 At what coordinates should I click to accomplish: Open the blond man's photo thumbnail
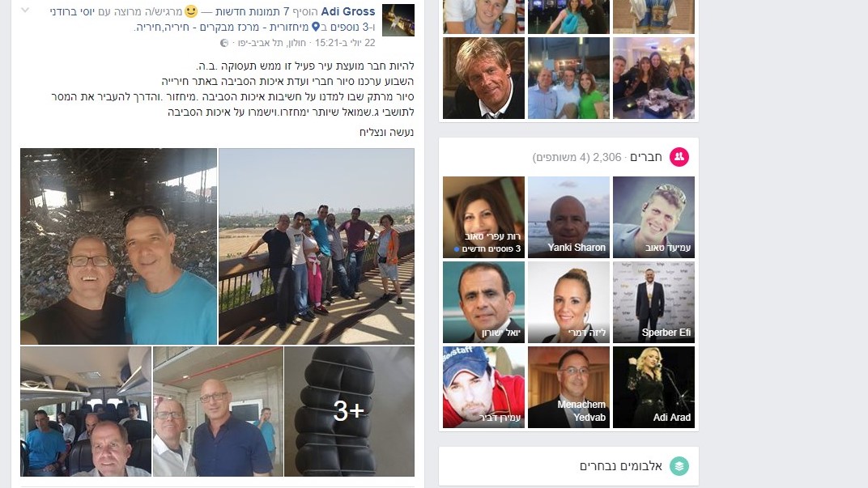pyautogui.click(x=484, y=78)
